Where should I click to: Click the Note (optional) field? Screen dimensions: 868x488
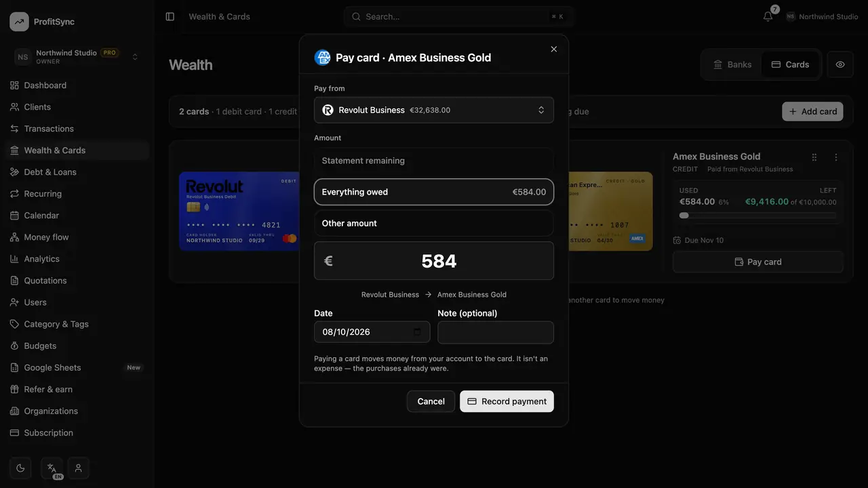click(496, 332)
